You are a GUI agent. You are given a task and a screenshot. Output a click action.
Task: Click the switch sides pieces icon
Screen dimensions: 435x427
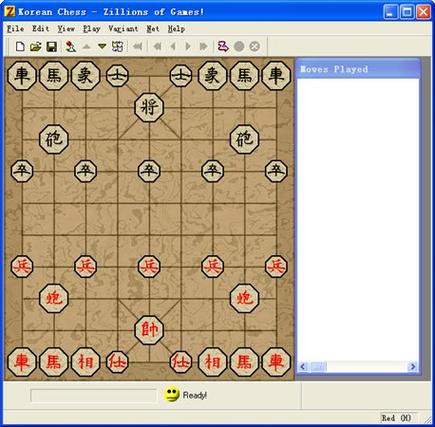pos(70,47)
